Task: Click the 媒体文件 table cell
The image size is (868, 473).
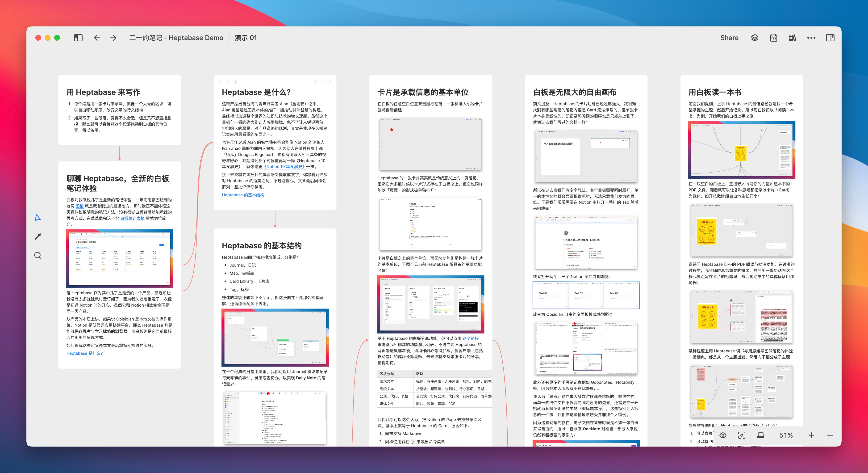Action: pos(395,404)
